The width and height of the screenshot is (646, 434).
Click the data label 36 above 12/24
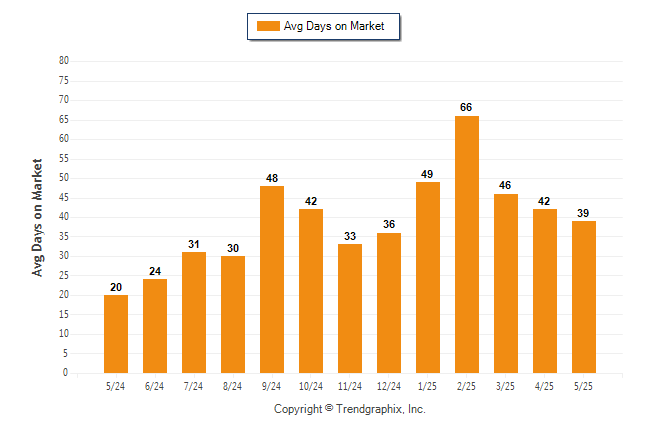(x=389, y=224)
